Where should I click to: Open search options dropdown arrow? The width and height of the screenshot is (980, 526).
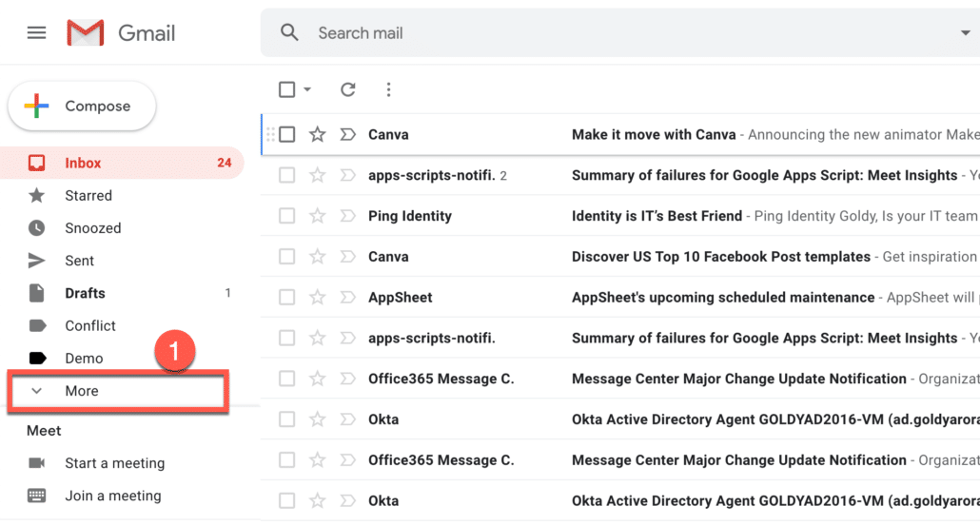coord(965,32)
